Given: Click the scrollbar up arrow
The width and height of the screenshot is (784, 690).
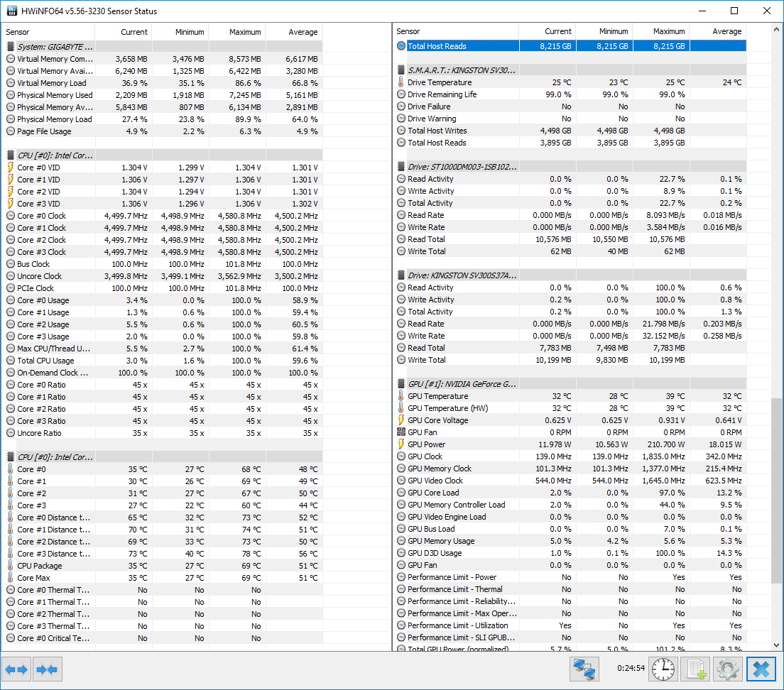Looking at the screenshot, I should coord(776,30).
